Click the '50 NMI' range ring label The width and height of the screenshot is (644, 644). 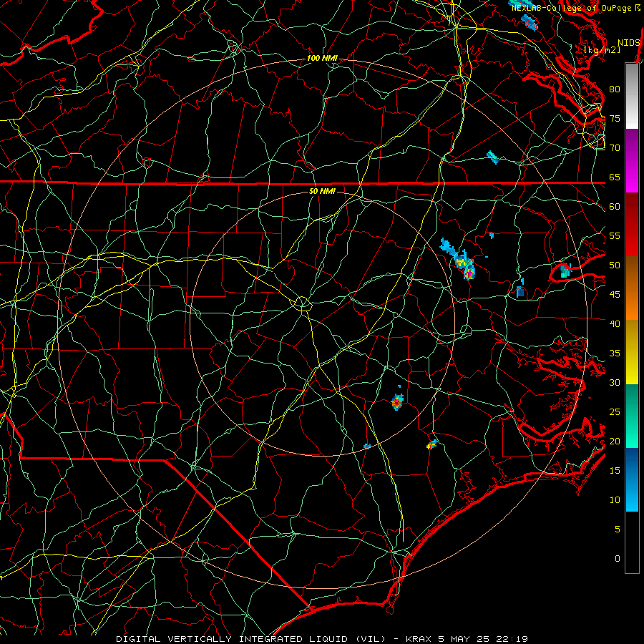[322, 191]
